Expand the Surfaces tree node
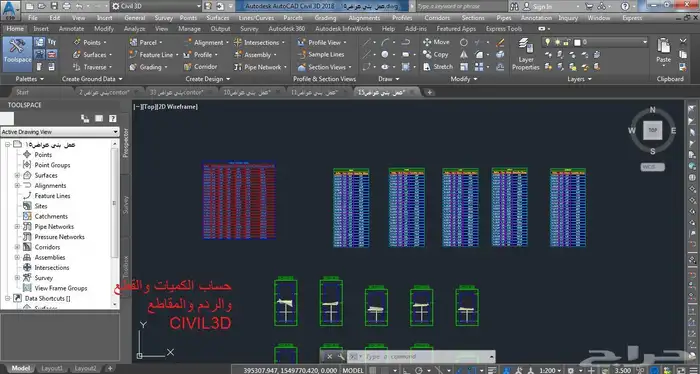Image resolution: width=700 pixels, height=374 pixels. coord(17,175)
